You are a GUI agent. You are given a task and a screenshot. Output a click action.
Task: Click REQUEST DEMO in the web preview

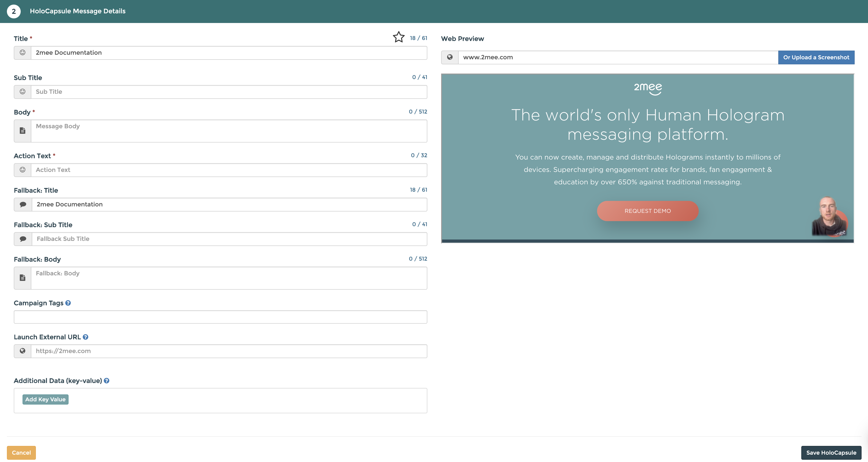click(x=648, y=211)
